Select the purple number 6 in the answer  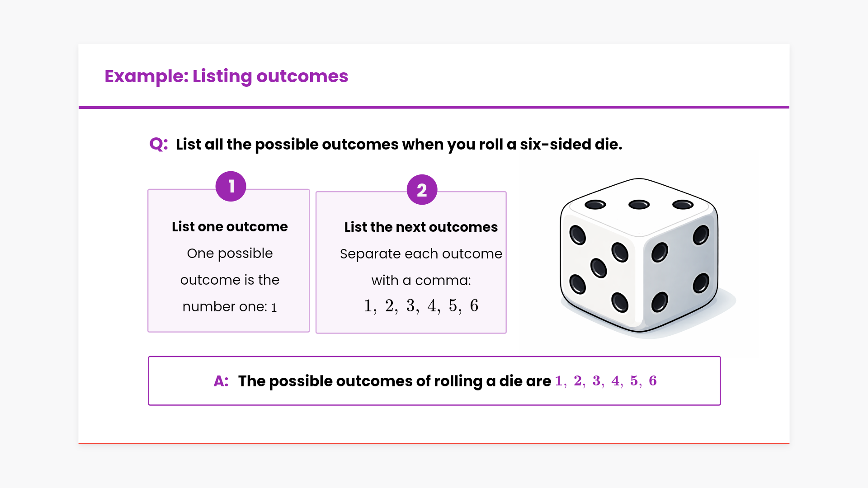(x=652, y=381)
